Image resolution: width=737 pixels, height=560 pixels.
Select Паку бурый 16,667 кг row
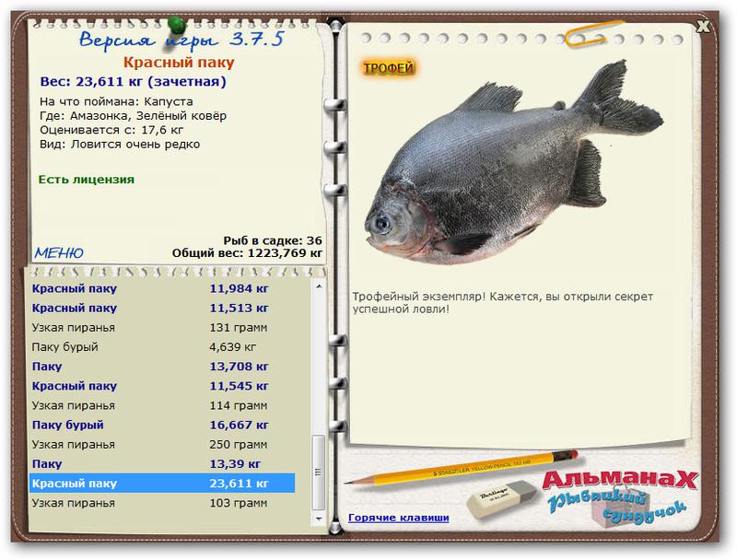click(x=162, y=425)
